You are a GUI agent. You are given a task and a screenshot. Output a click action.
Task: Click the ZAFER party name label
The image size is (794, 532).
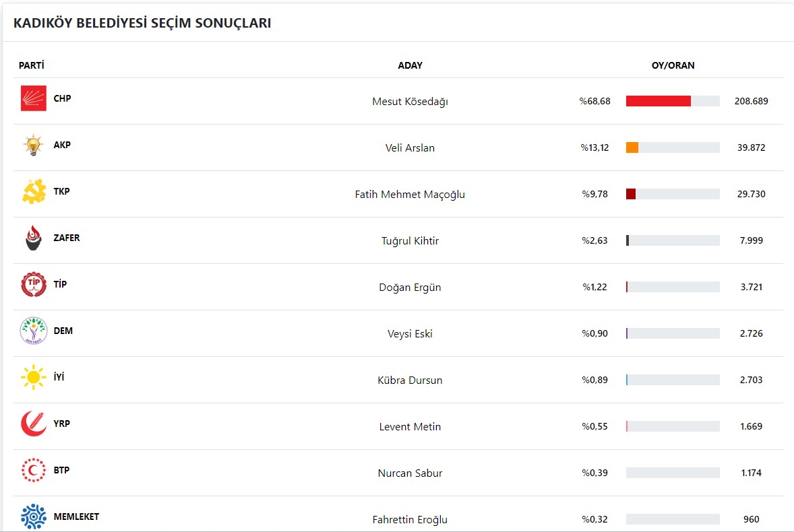click(67, 238)
